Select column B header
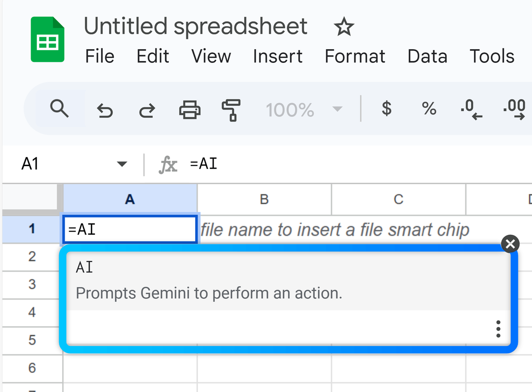This screenshot has width=532, height=392. coord(264,199)
